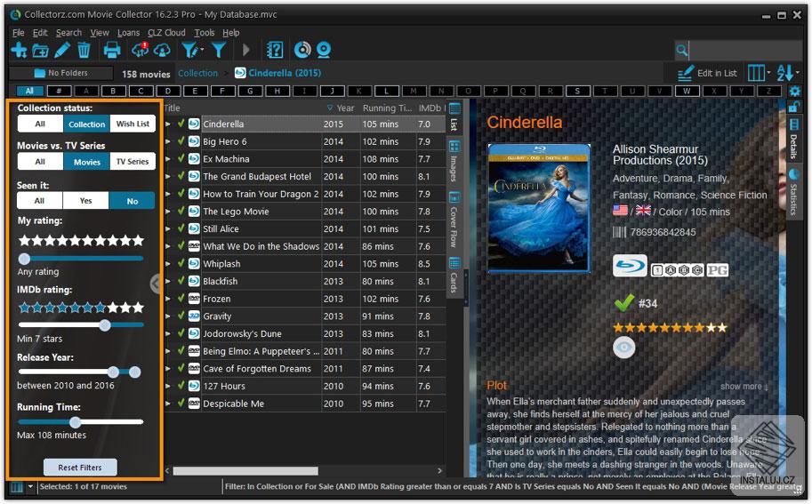This screenshot has height=504, width=812.
Task: Click the barcode icon beside 786936842845
Action: (619, 232)
